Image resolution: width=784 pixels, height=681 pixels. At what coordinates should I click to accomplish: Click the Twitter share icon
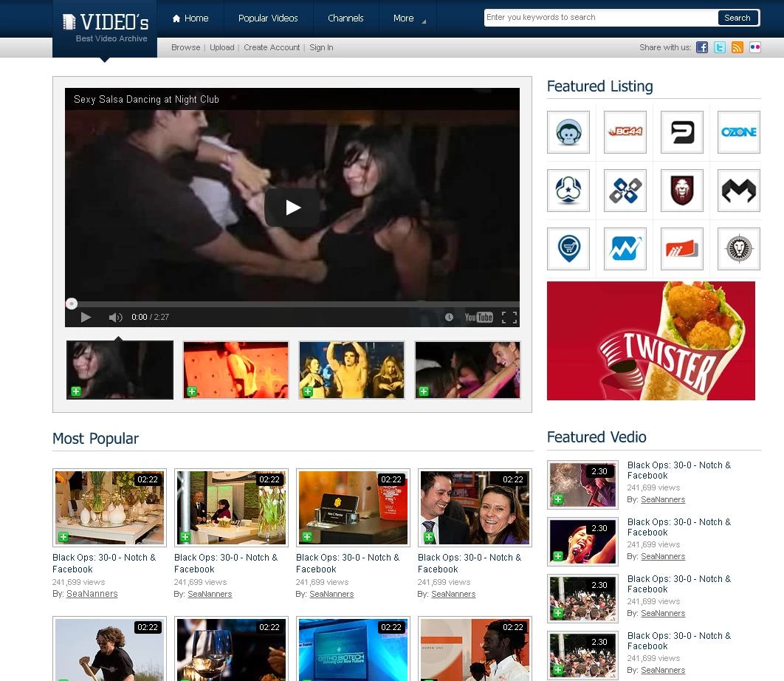pos(720,47)
